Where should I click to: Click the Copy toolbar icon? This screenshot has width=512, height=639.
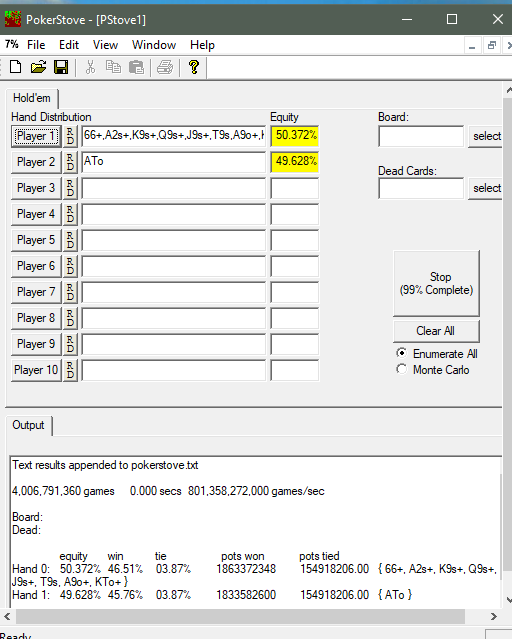coord(113,66)
